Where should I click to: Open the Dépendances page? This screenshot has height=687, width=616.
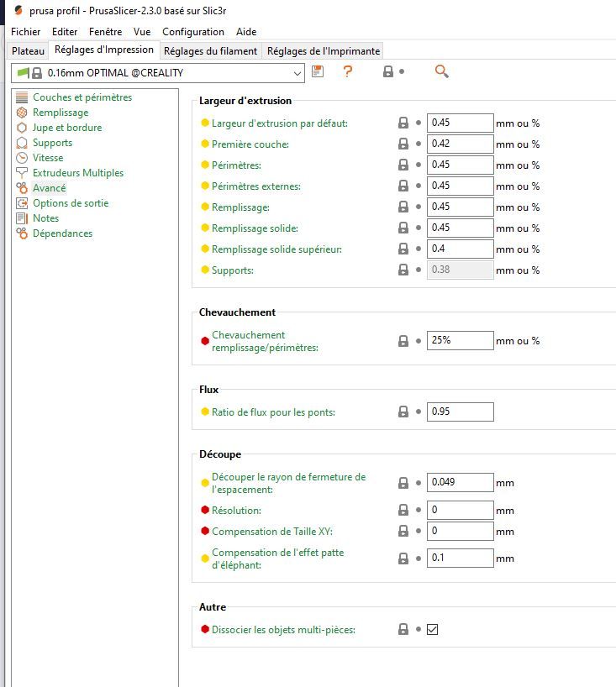click(63, 233)
